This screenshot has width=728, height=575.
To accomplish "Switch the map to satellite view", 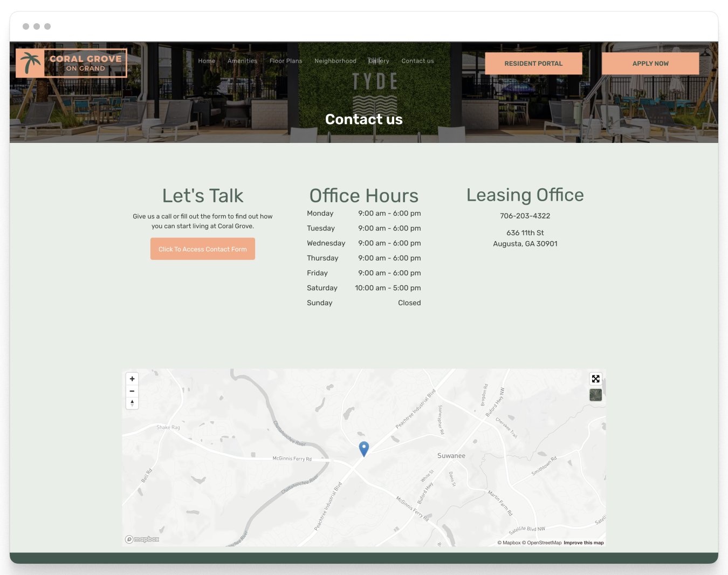I will tap(595, 395).
